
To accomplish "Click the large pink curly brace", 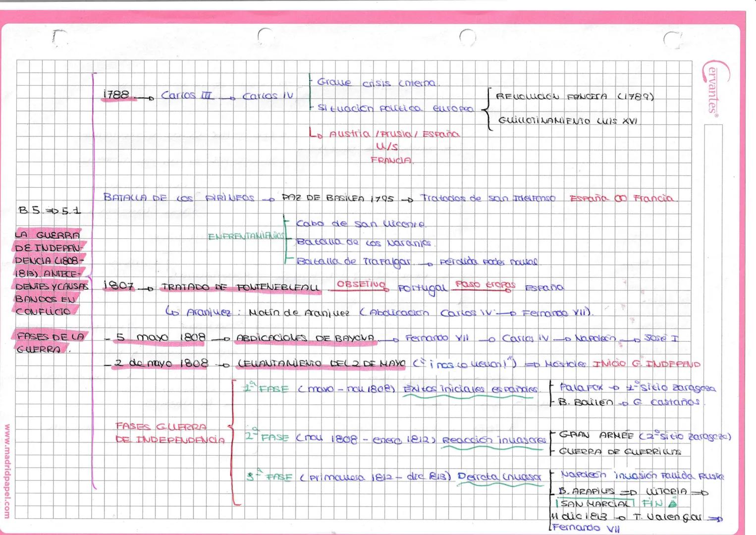I will click(x=92, y=277).
